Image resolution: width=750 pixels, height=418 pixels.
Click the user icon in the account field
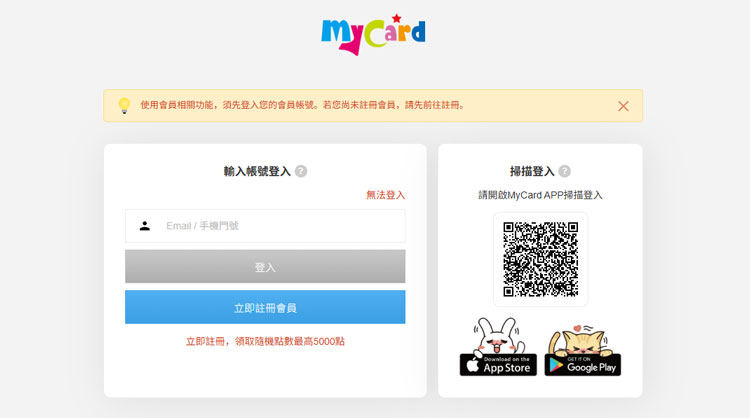[145, 226]
